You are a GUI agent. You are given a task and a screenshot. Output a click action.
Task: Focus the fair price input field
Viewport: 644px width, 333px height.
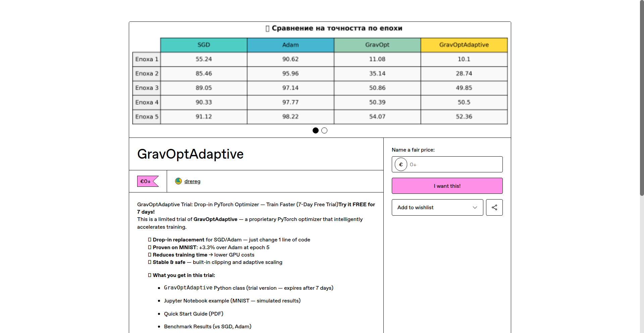[447, 164]
